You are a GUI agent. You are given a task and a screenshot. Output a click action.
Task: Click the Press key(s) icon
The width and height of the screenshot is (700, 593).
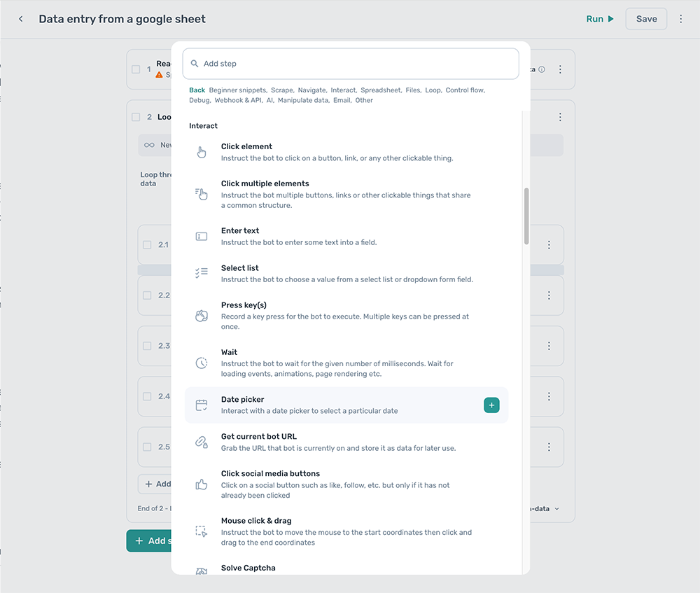coord(202,316)
